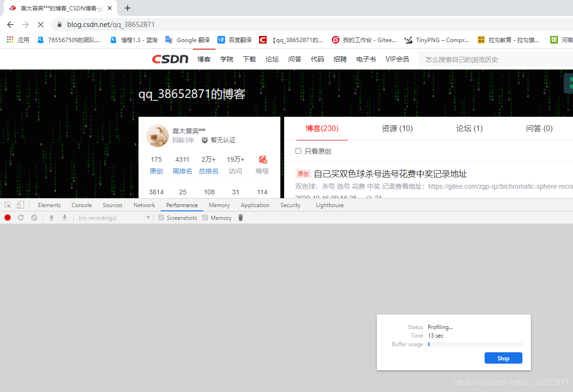This screenshot has width=573, height=392.
Task: Activate DevTools element inspect tool
Action: 8,205
